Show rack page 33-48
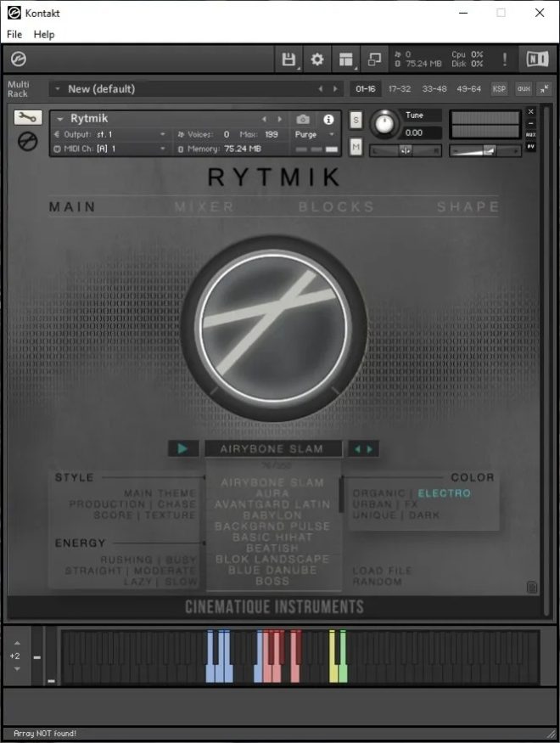The width and height of the screenshot is (560, 743). click(434, 88)
